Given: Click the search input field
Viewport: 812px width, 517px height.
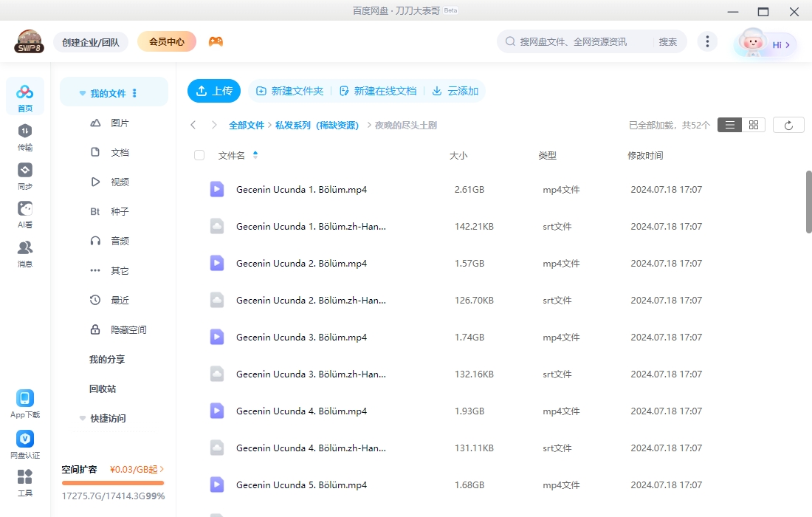Looking at the screenshot, I should [583, 41].
